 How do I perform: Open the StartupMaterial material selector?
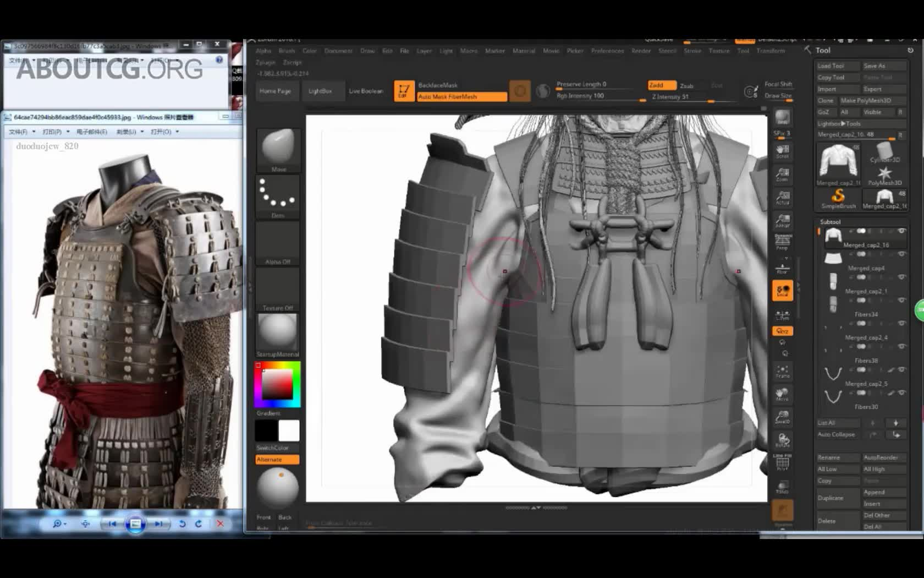click(x=278, y=335)
